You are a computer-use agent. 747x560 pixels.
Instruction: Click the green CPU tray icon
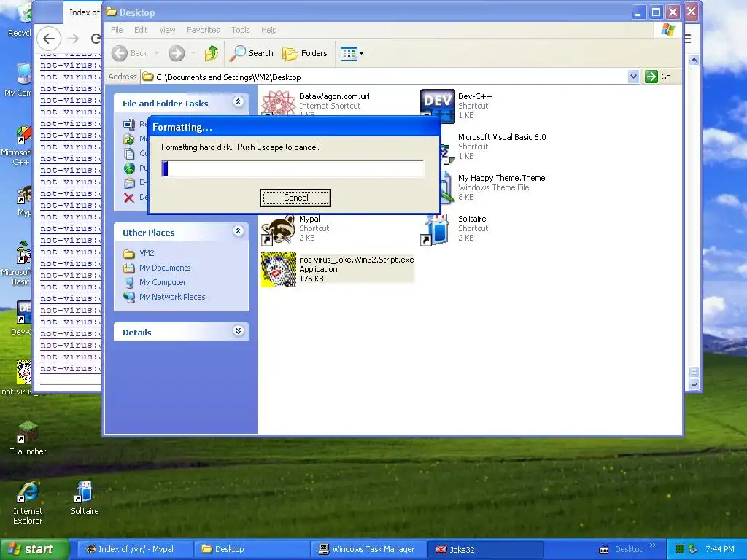(680, 549)
